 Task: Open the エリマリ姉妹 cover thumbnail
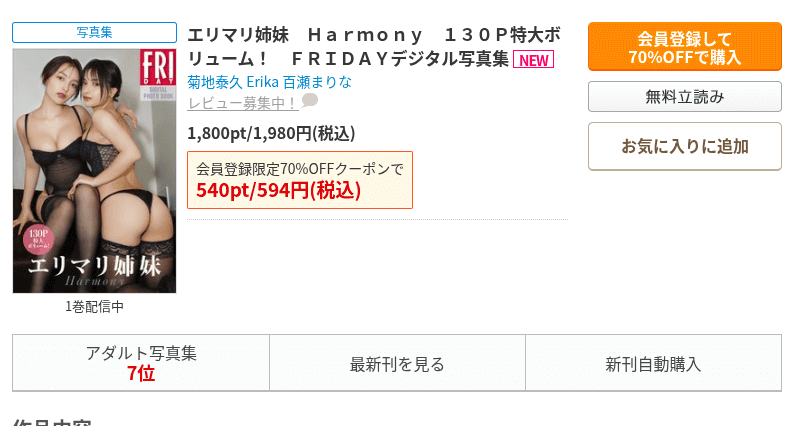click(x=94, y=170)
